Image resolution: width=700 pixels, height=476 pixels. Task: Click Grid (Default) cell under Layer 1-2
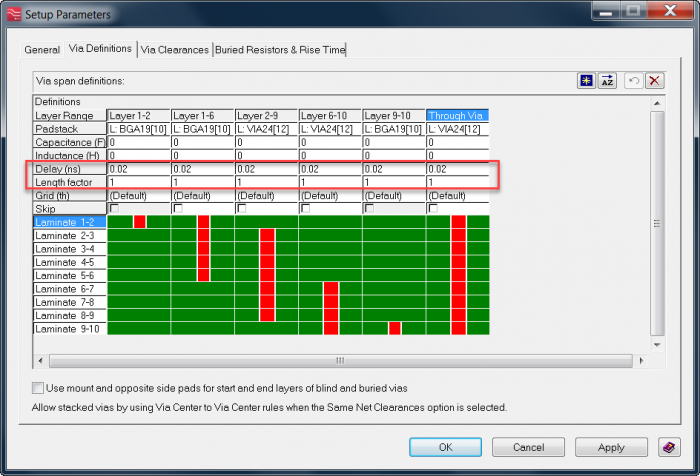point(139,196)
